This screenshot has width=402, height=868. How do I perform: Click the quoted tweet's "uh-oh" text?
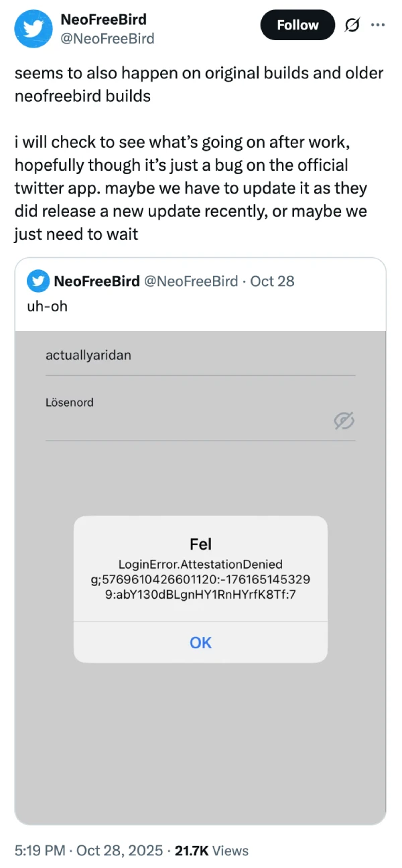[x=48, y=306]
